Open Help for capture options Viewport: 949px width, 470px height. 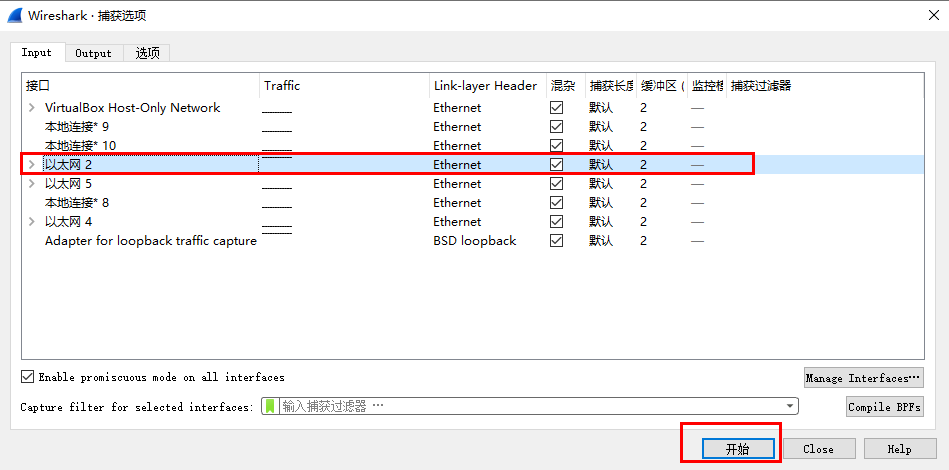[x=899, y=449]
